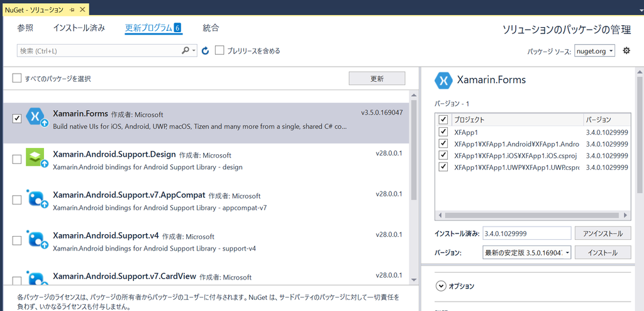Toggle the all projects header checkbox

(443, 120)
